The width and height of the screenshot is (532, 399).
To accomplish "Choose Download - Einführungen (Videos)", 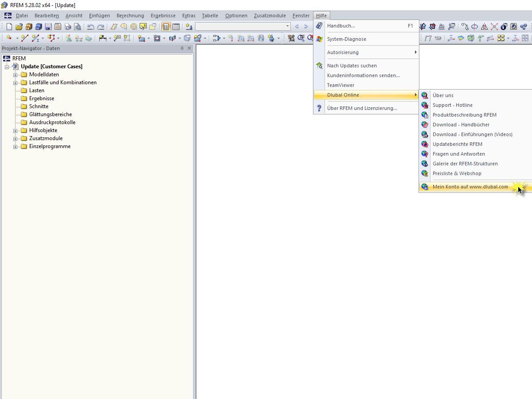I will coord(475,134).
